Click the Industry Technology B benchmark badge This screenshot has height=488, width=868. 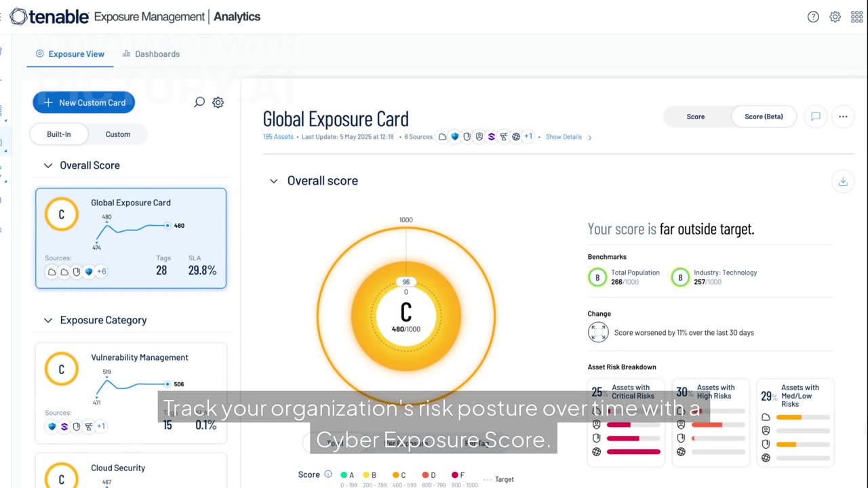[680, 277]
